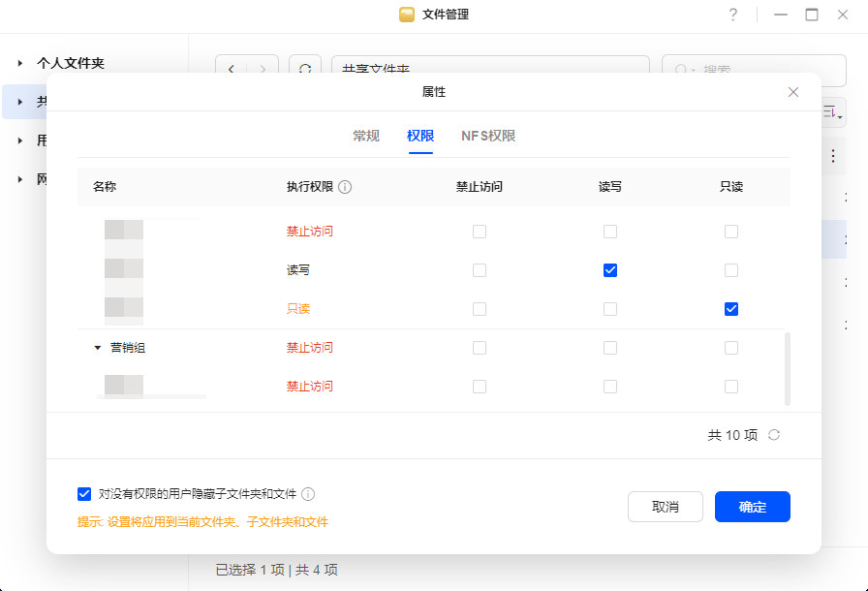Switch to the 常规 tab
Screen dimensions: 868x591
tap(366, 136)
